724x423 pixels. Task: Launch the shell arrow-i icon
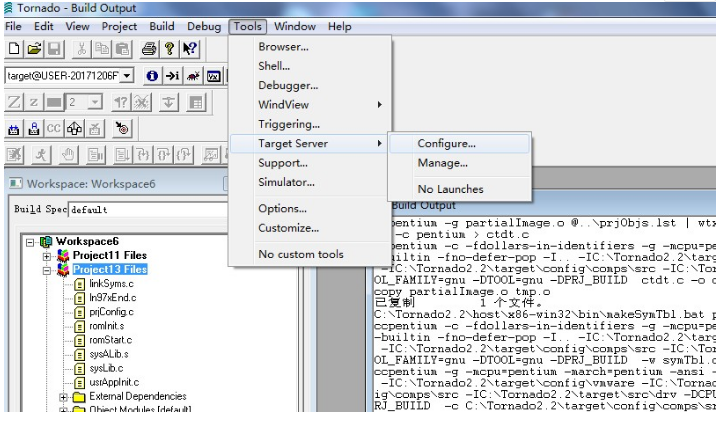[x=173, y=76]
